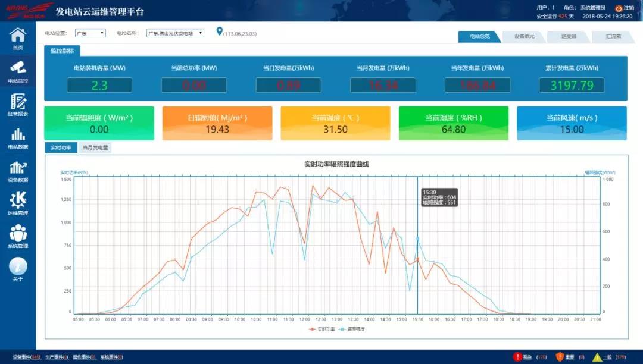Open 系统管理 users icon

point(18,233)
